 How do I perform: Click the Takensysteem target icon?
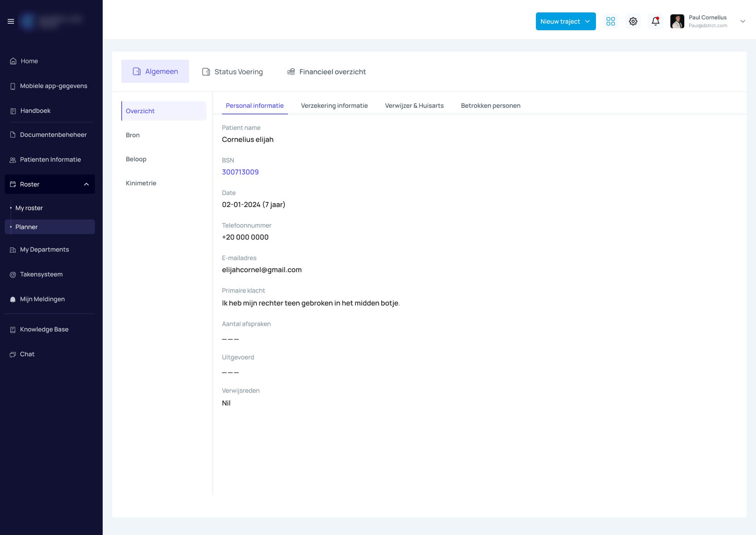pos(13,274)
